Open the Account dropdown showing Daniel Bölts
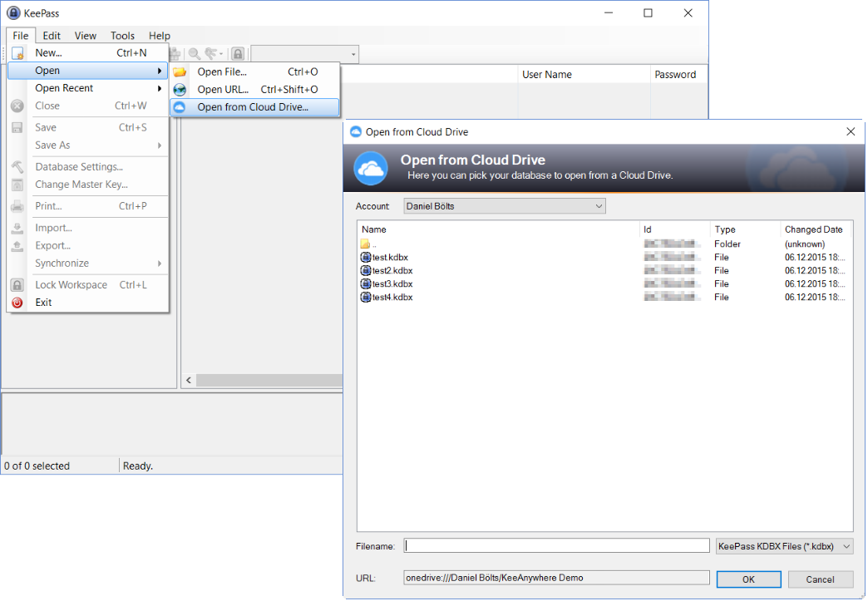The height and width of the screenshot is (601, 868). pos(505,206)
